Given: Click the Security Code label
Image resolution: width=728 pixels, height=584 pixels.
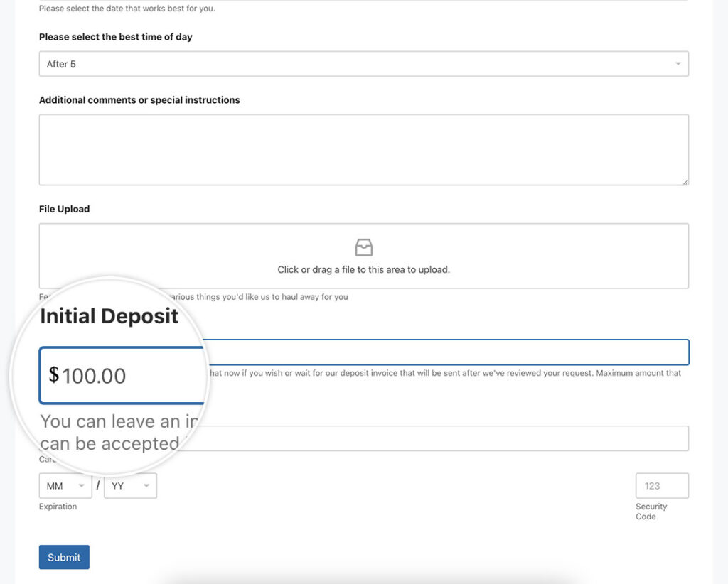Looking at the screenshot, I should coord(651,511).
